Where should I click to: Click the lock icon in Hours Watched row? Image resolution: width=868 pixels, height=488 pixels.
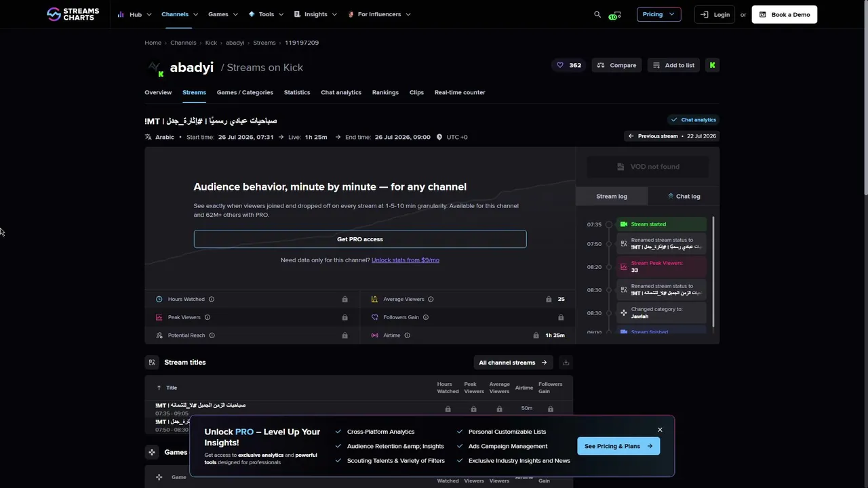[344, 299]
